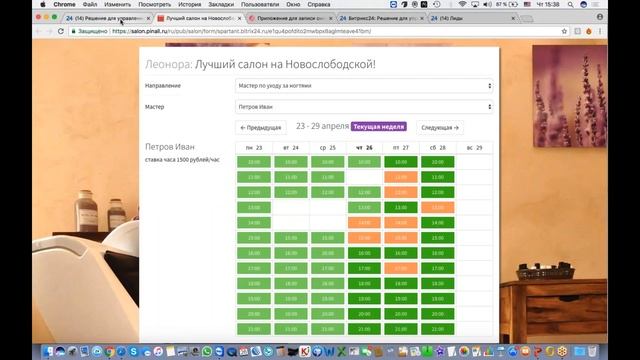The image size is (640, 360).
Task: Go to next week with Следующая button
Action: tap(440, 128)
